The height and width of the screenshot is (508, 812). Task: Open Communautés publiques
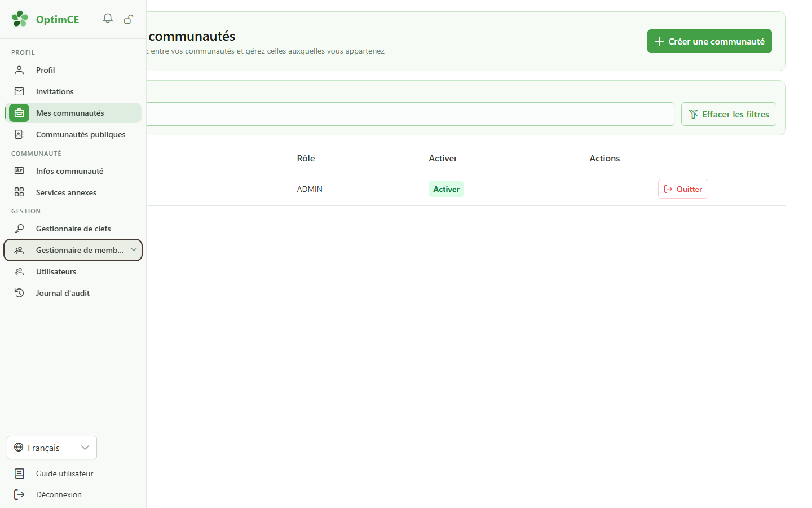pos(73,134)
